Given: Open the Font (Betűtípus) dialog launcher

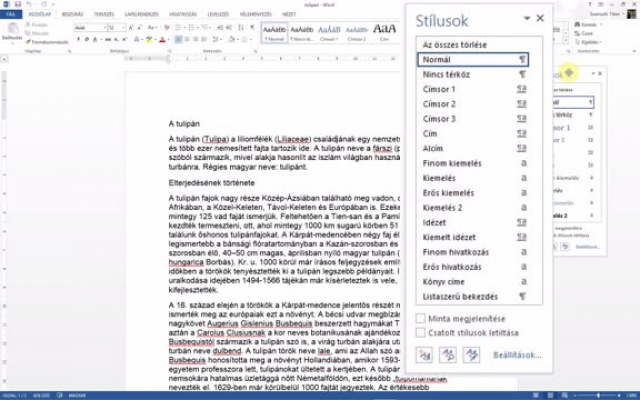Looking at the screenshot, I should pyautogui.click(x=169, y=51).
